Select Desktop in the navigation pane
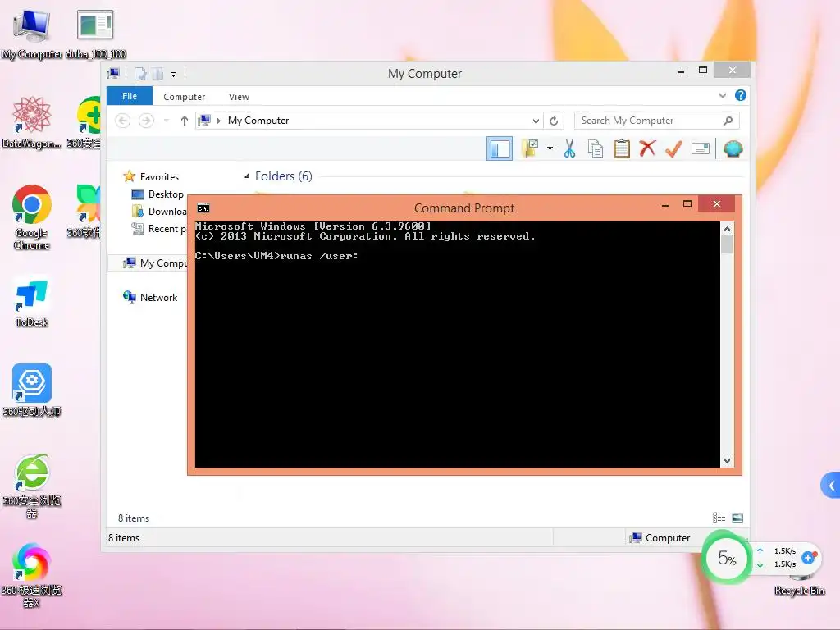 (166, 194)
